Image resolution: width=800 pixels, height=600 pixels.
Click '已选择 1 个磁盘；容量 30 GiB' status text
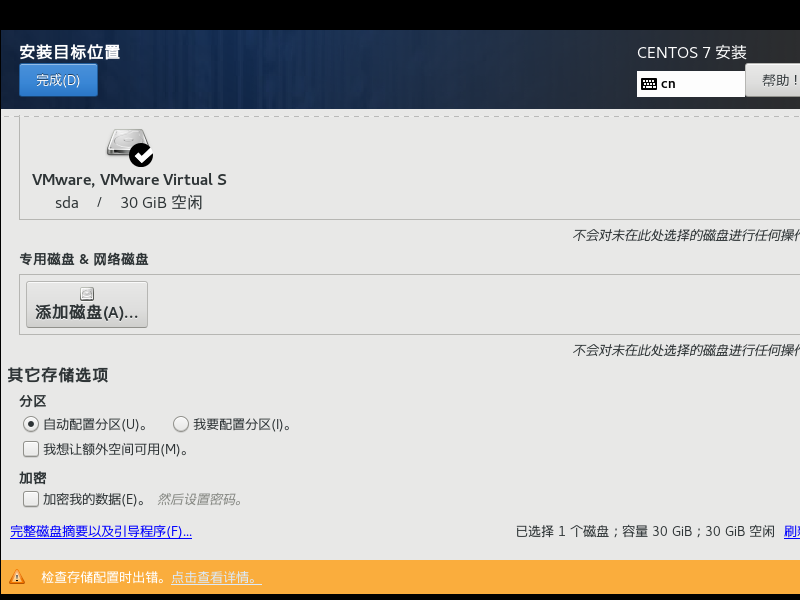(x=605, y=532)
